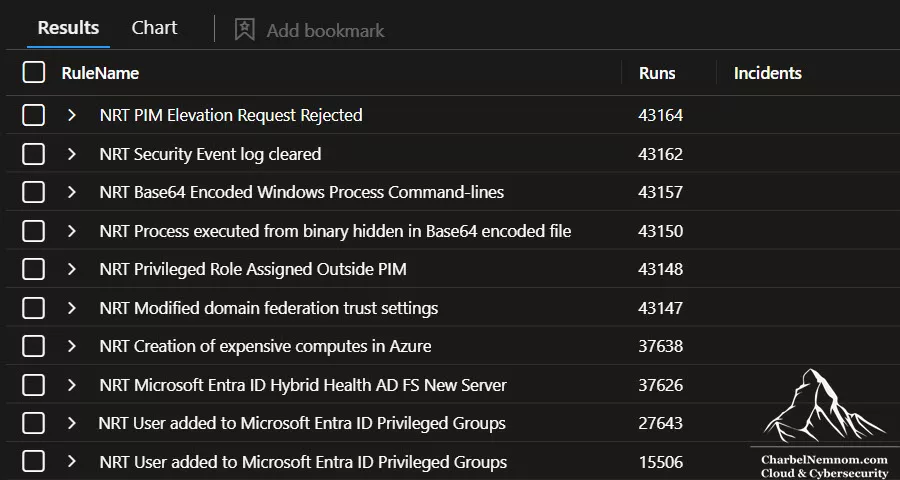The image size is (900, 480).
Task: Click the Runs value 43150
Action: click(661, 231)
